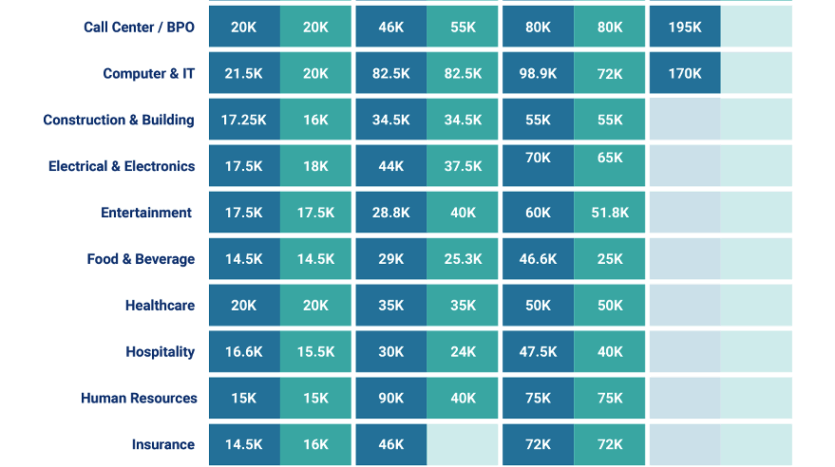
Task: Click the 37.5K Electrical & Electronics cell
Action: click(x=463, y=166)
